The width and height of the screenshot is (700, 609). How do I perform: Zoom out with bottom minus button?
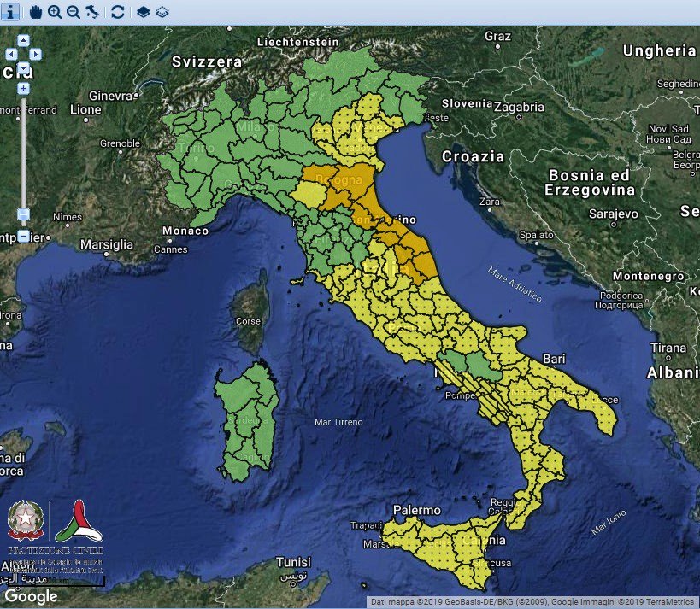coord(23,236)
